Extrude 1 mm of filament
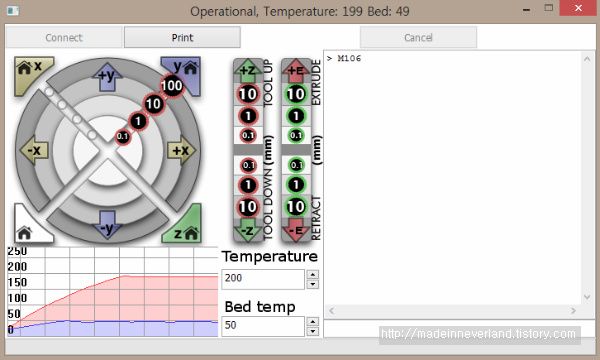Image resolution: width=600 pixels, height=360 pixels. [296, 116]
